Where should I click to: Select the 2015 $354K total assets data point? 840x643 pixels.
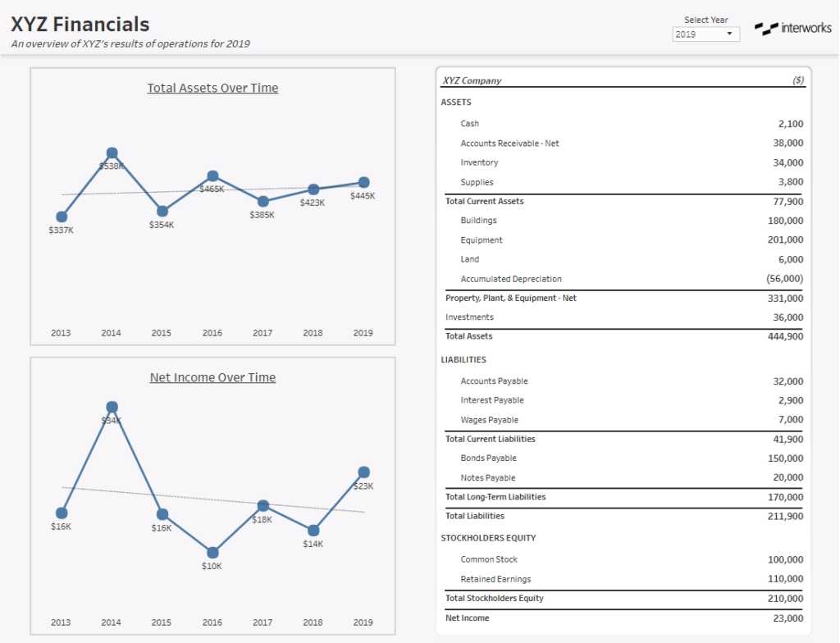[x=162, y=211]
